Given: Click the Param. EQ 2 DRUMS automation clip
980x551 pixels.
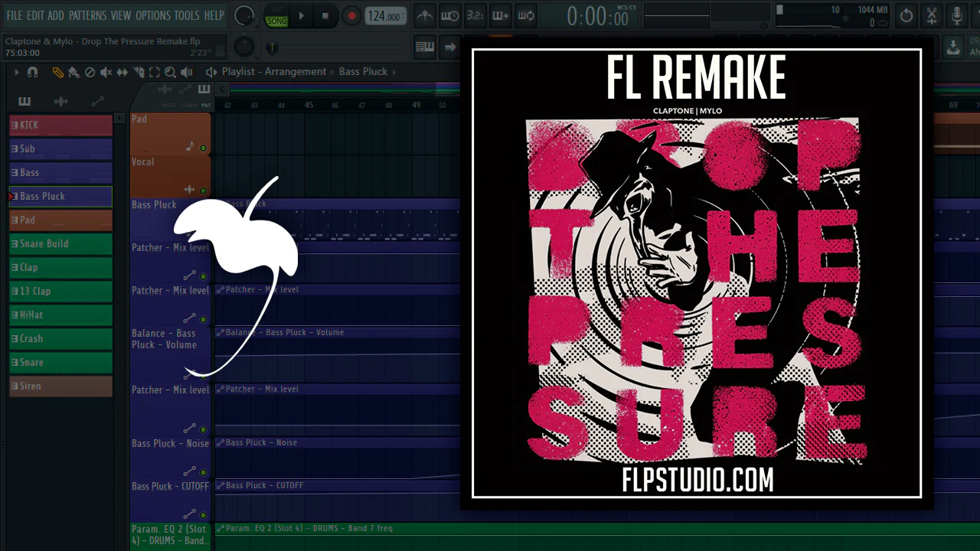Looking at the screenshot, I should coord(597,536).
